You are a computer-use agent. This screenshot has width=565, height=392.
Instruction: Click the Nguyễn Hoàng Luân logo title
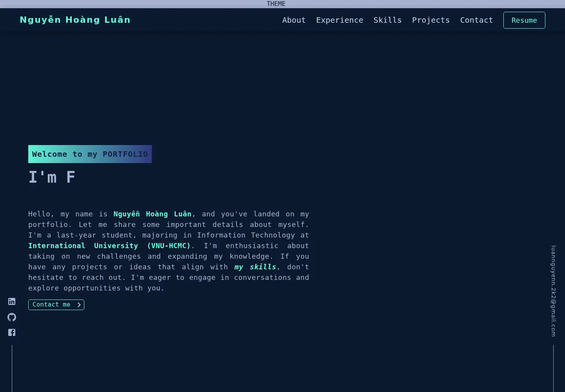coord(75,20)
